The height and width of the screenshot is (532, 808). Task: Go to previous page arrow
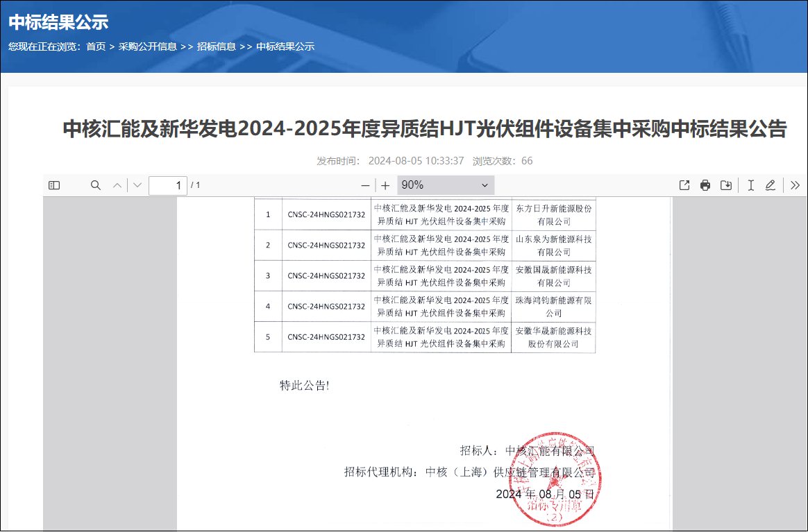coord(117,185)
